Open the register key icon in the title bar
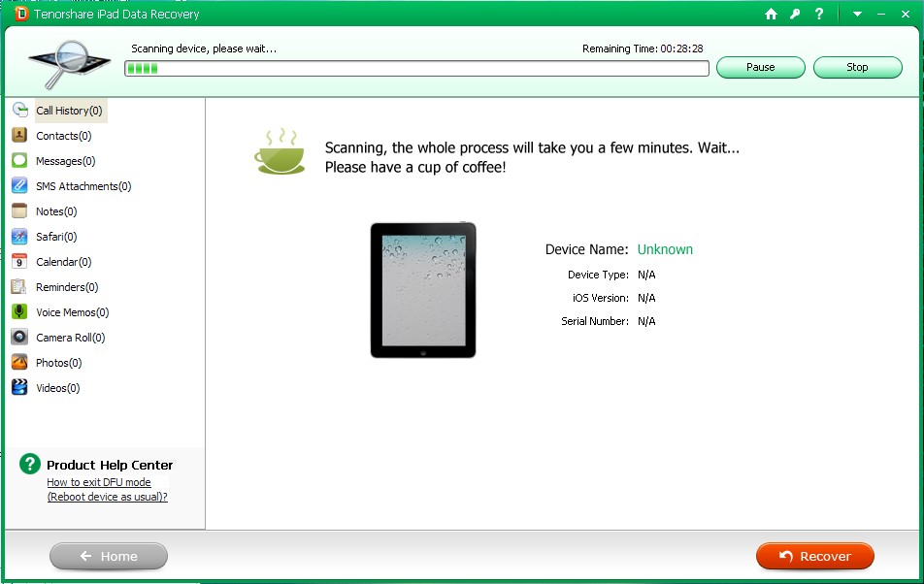The width and height of the screenshot is (924, 584). pyautogui.click(x=795, y=15)
